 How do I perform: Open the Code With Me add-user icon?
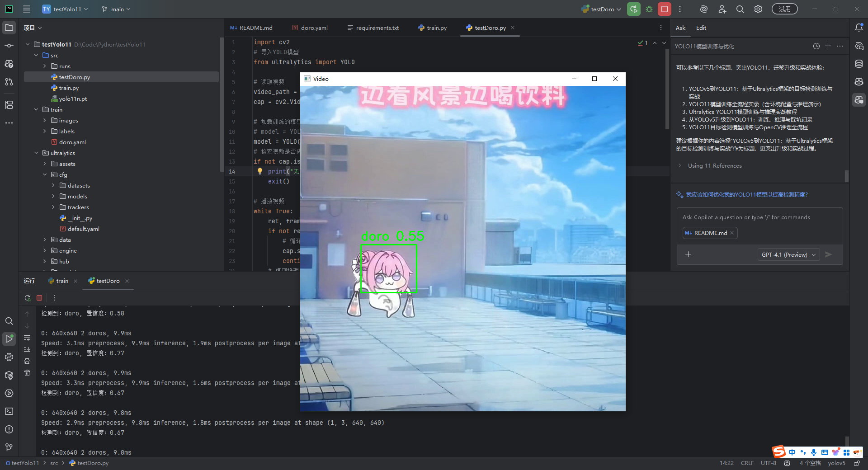(722, 9)
